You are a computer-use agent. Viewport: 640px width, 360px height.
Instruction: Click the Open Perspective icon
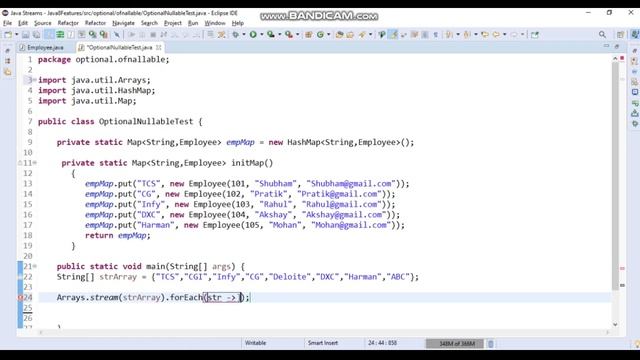coord(620,35)
